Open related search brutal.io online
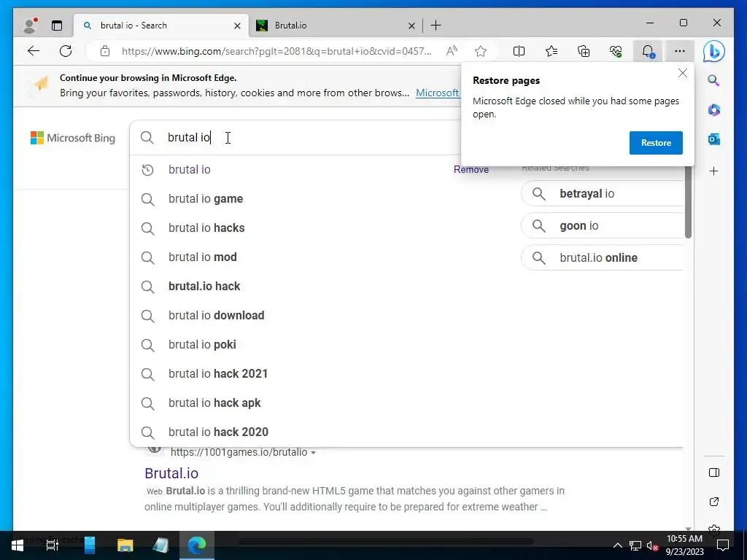 (x=602, y=257)
